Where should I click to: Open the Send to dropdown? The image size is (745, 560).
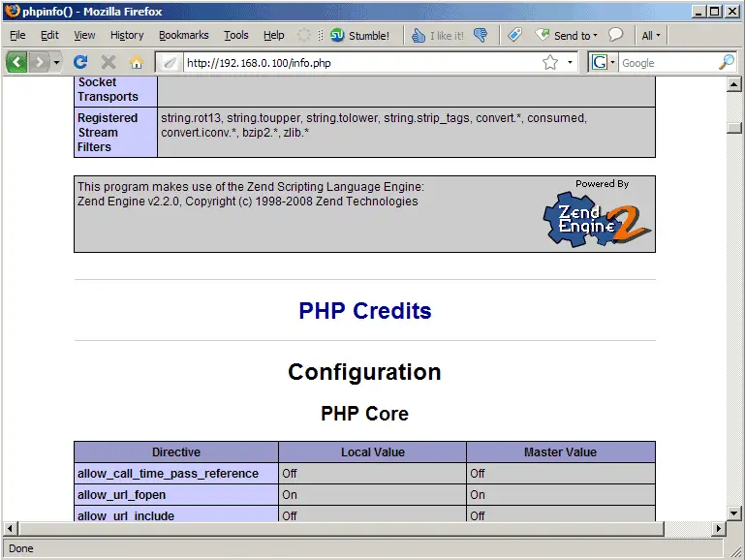[x=567, y=35]
